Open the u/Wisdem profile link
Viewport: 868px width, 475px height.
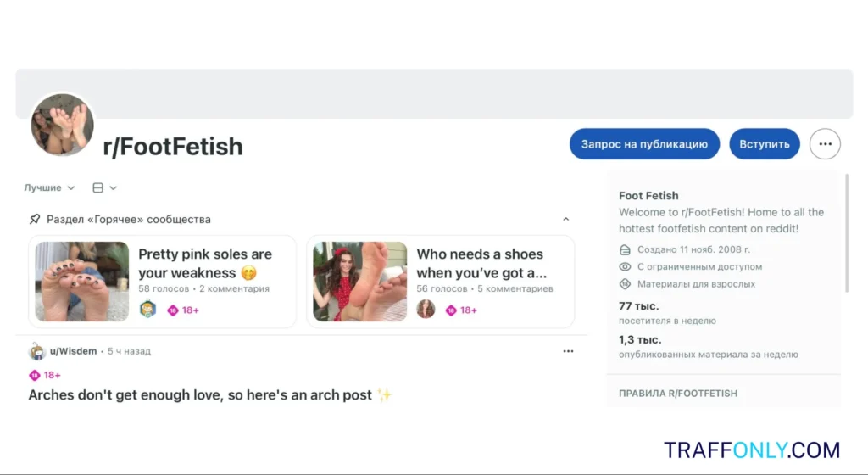click(74, 351)
